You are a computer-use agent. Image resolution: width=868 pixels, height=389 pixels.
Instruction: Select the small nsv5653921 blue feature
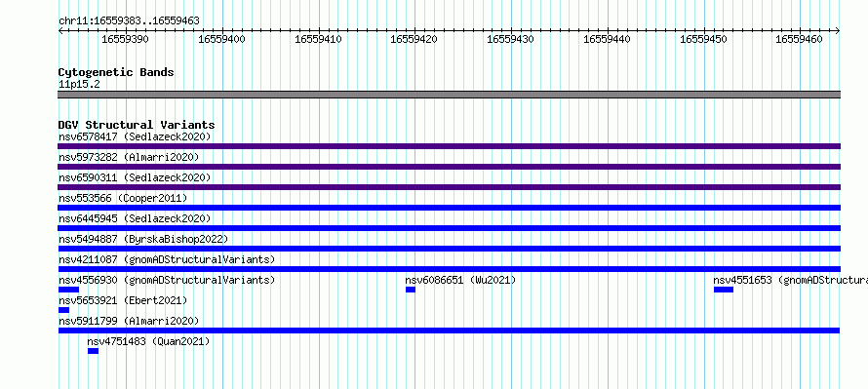pyautogui.click(x=63, y=310)
